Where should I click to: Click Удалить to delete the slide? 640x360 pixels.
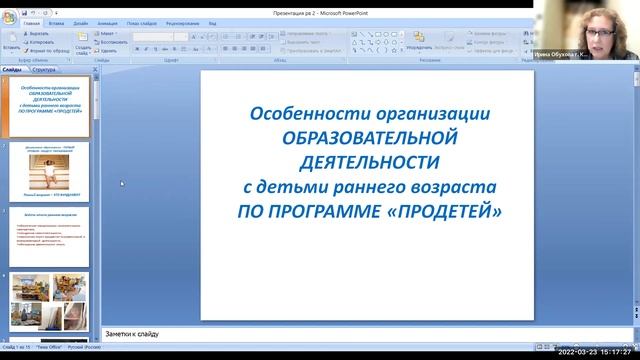(105, 51)
